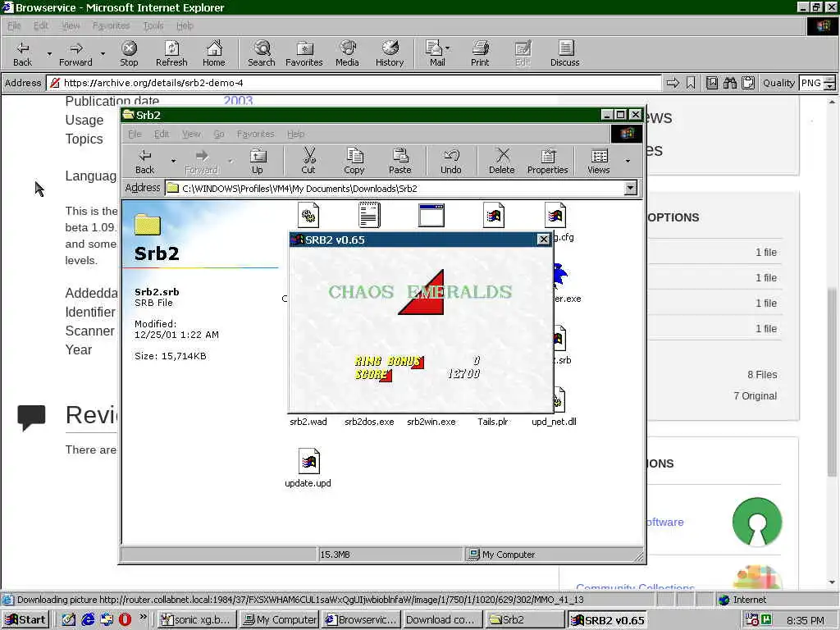This screenshot has width=840, height=630.
Task: Launch Opera from the quick launch bar
Action: 125,619
